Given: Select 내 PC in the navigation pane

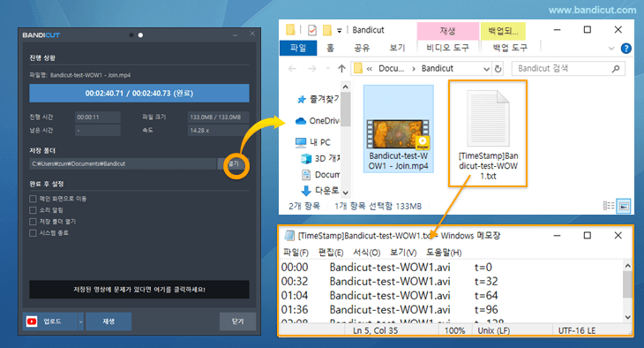Looking at the screenshot, I should (x=313, y=142).
